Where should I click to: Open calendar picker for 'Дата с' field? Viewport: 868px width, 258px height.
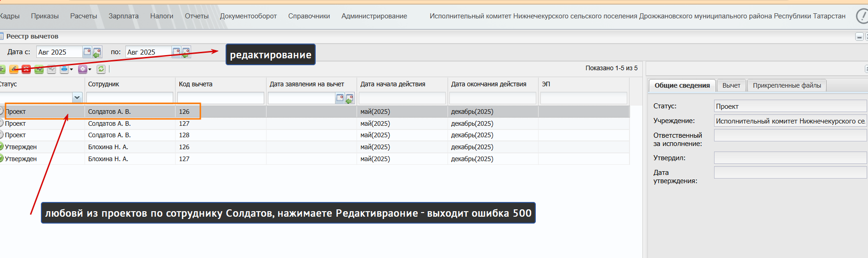(x=87, y=52)
